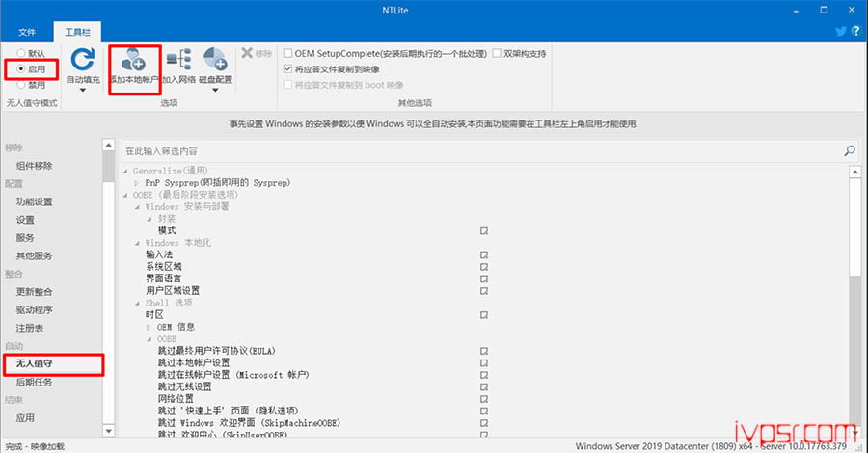Click the search magnifier icon in filter box

click(850, 150)
